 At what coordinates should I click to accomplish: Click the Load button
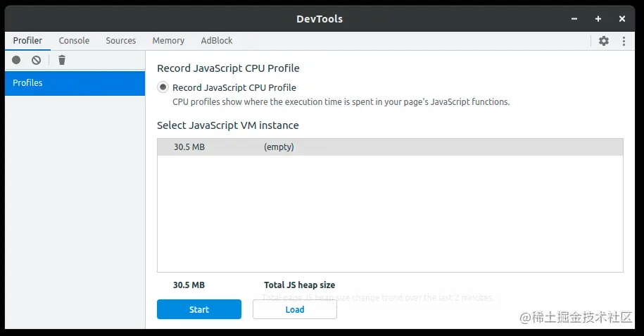[x=295, y=309]
